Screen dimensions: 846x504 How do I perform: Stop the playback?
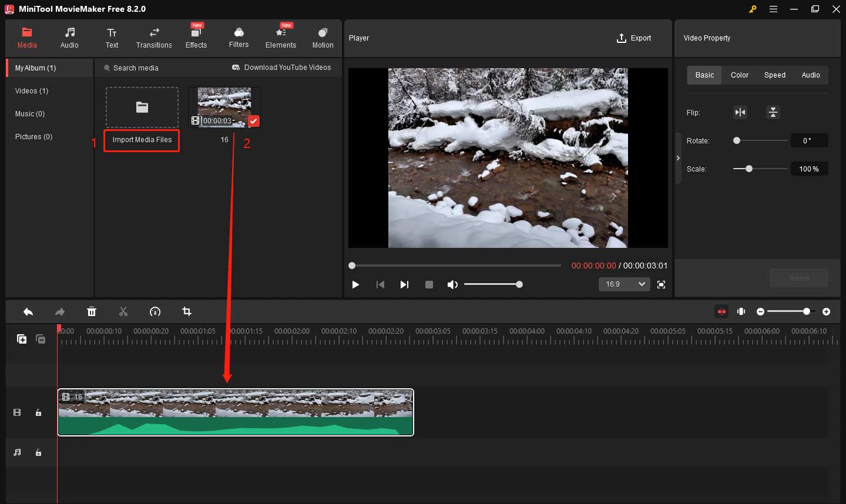pos(429,284)
